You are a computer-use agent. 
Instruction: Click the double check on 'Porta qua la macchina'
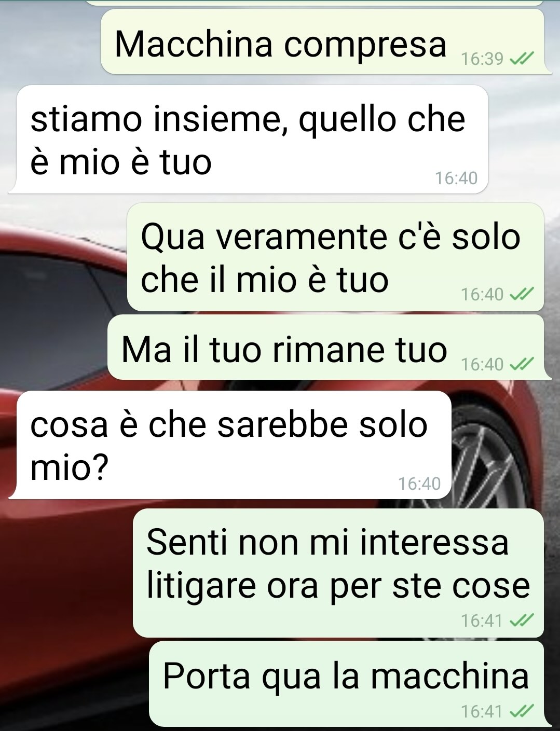pos(521,711)
